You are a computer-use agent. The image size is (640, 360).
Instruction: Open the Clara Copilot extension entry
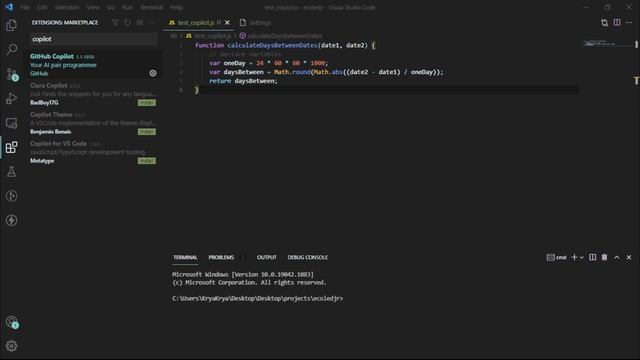pyautogui.click(x=93, y=94)
